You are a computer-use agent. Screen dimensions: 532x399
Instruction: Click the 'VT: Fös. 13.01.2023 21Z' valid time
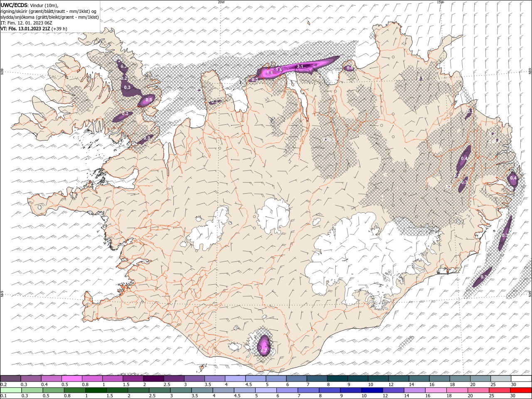pyautogui.click(x=25, y=29)
